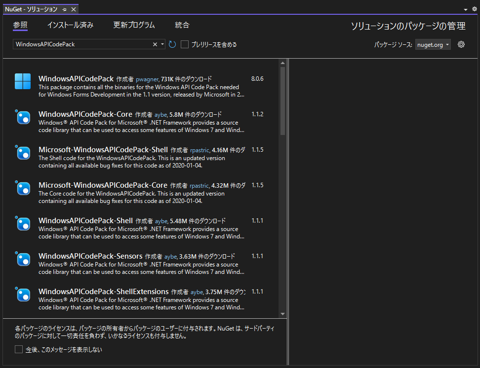This screenshot has height=368, width=480.
Task: Open window options gear at top right
Action: pos(474,9)
